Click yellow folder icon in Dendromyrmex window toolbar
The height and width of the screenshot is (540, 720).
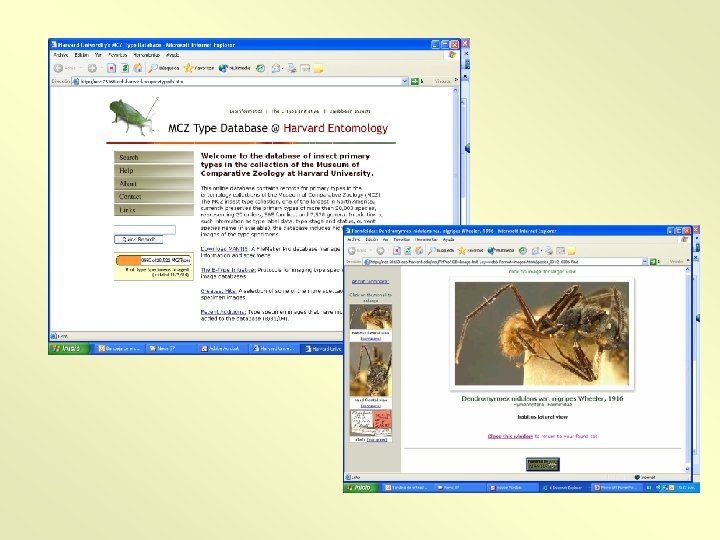pyautogui.click(x=571, y=251)
